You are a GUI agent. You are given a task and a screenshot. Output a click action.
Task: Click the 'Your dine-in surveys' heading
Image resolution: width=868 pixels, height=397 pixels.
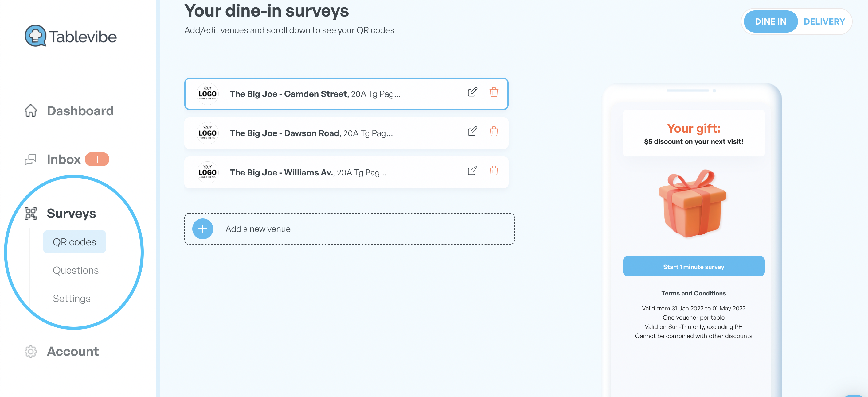click(x=267, y=11)
